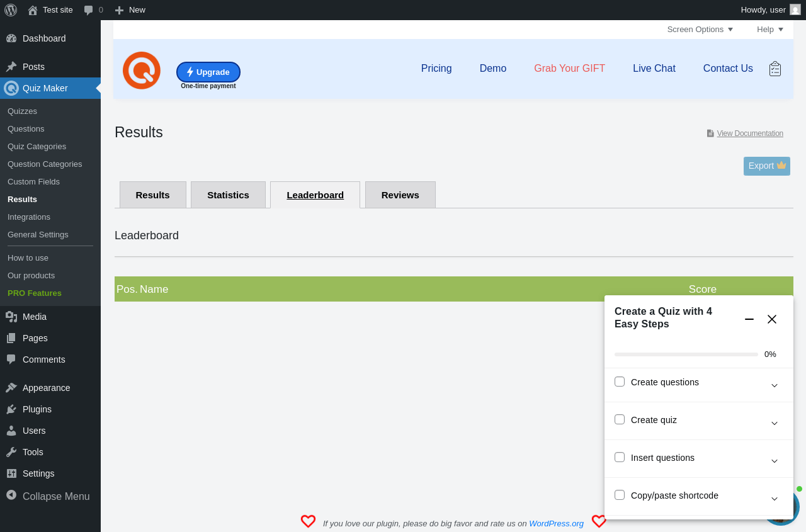The height and width of the screenshot is (532, 806).
Task: Switch to the Statistics tab
Action: pos(228,195)
